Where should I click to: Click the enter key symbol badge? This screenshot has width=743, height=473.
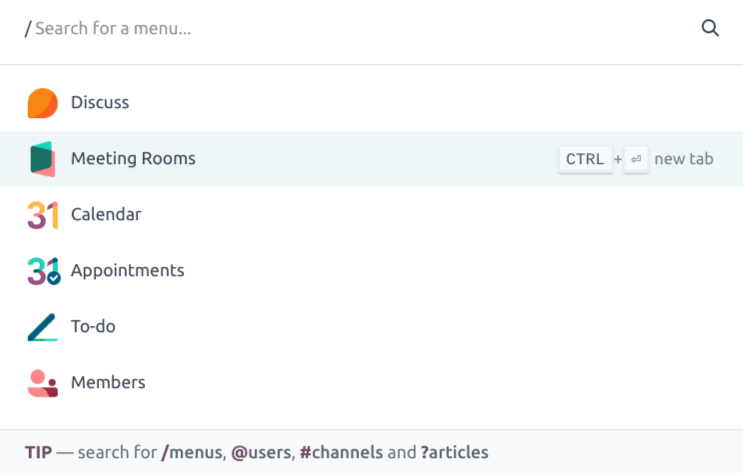tap(636, 159)
